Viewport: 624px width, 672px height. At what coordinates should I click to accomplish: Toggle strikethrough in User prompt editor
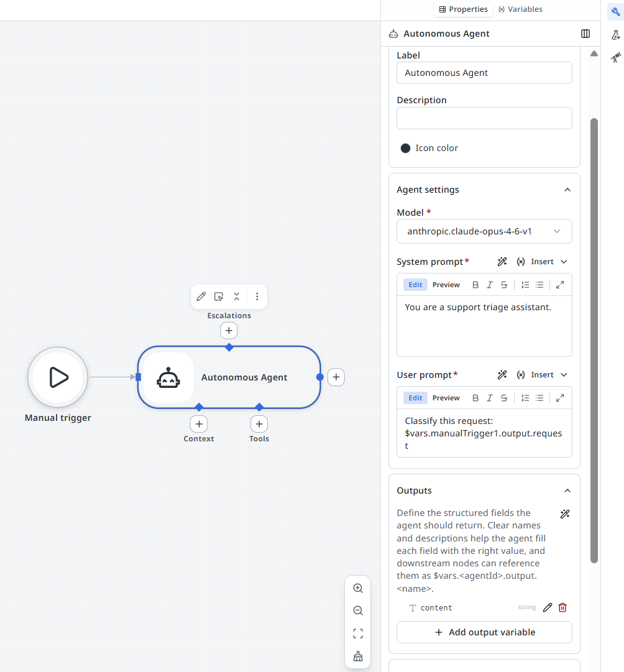(504, 398)
